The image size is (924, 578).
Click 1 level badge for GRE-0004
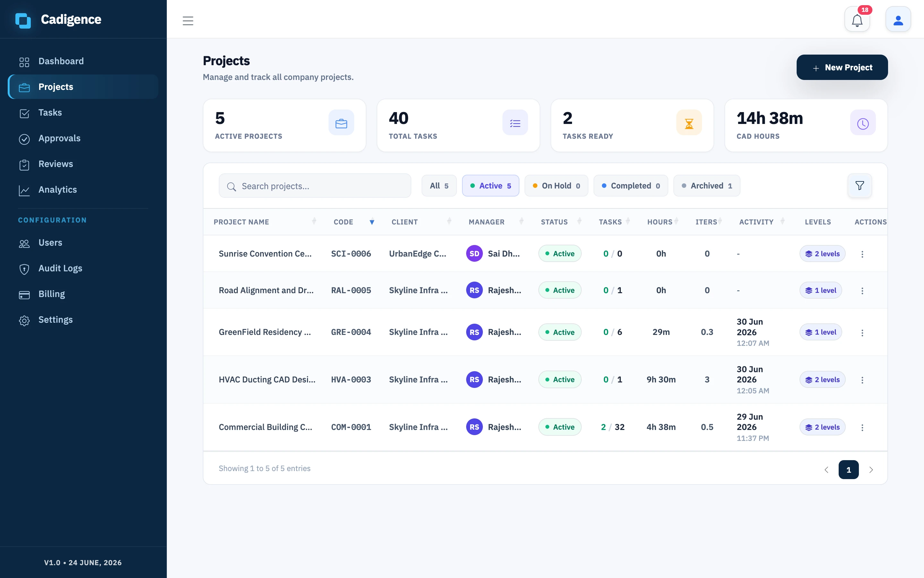coord(820,332)
